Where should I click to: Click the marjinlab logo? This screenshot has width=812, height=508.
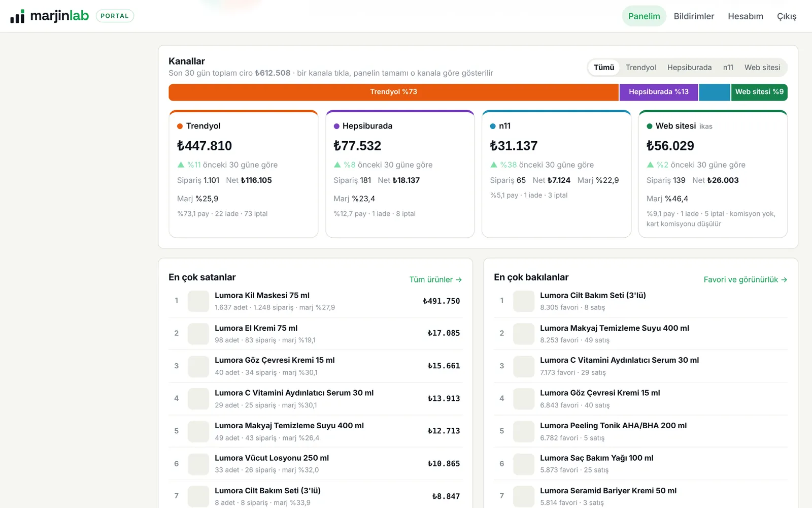tap(49, 16)
